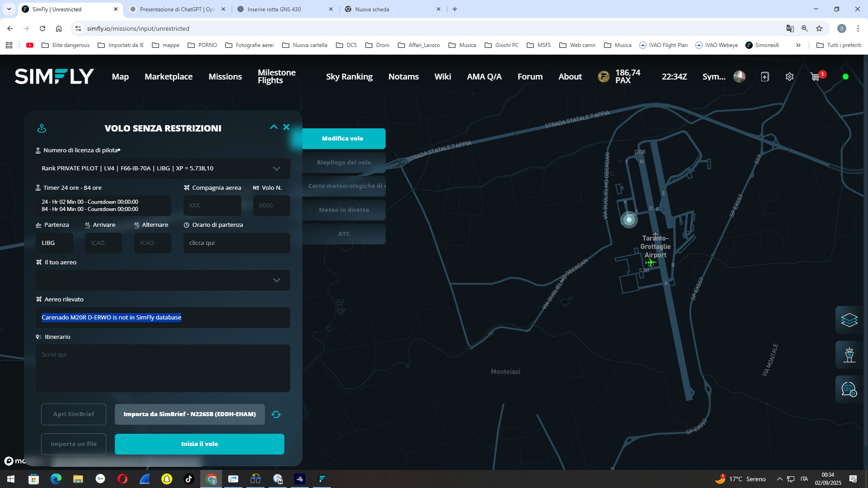Click the user profile avatar
This screenshot has width=868, height=488.
pos(739,77)
